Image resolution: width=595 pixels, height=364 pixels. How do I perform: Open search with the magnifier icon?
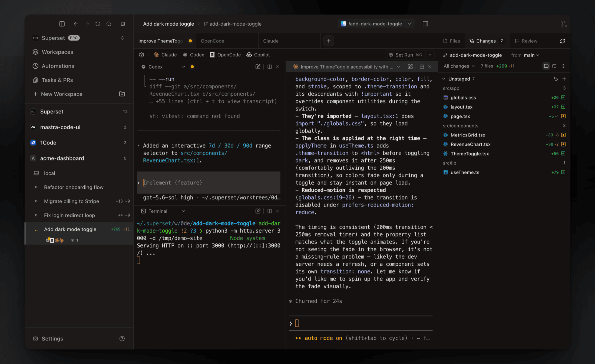109,24
